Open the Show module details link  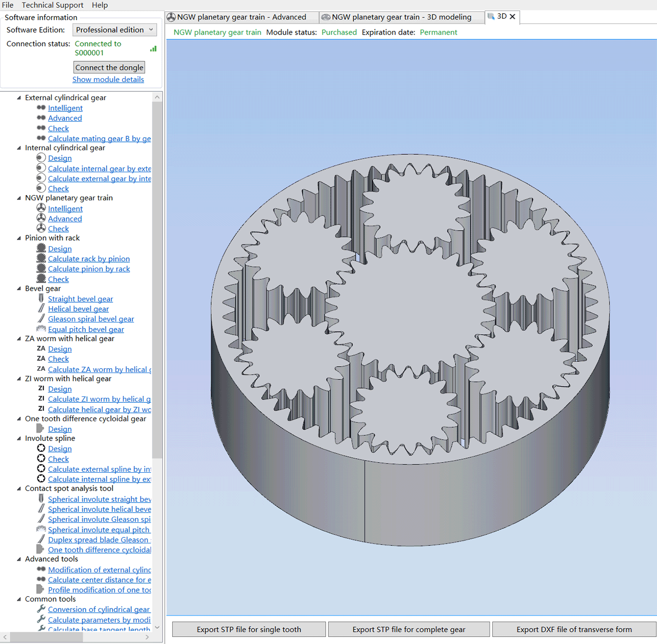pos(108,79)
